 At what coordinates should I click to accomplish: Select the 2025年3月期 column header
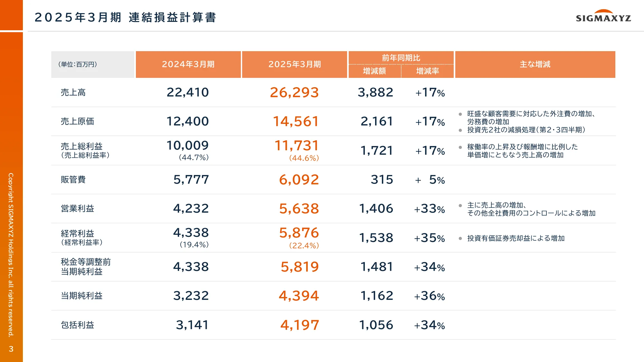[x=295, y=64]
